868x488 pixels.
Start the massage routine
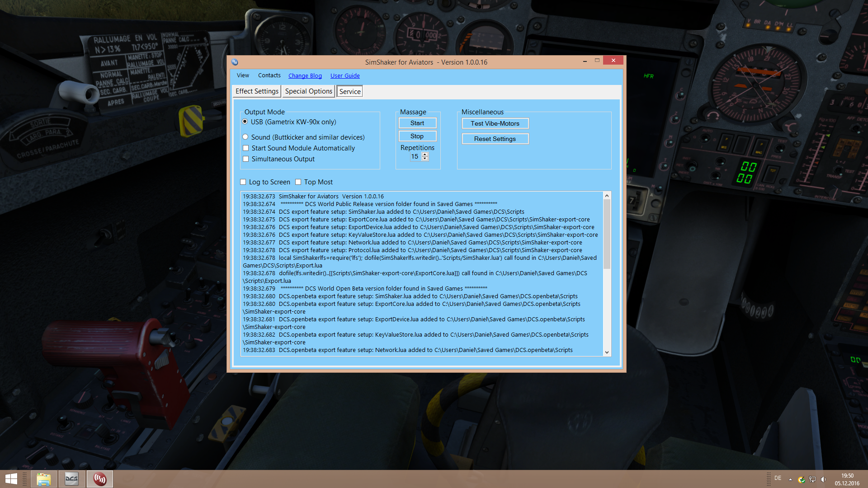pos(417,123)
